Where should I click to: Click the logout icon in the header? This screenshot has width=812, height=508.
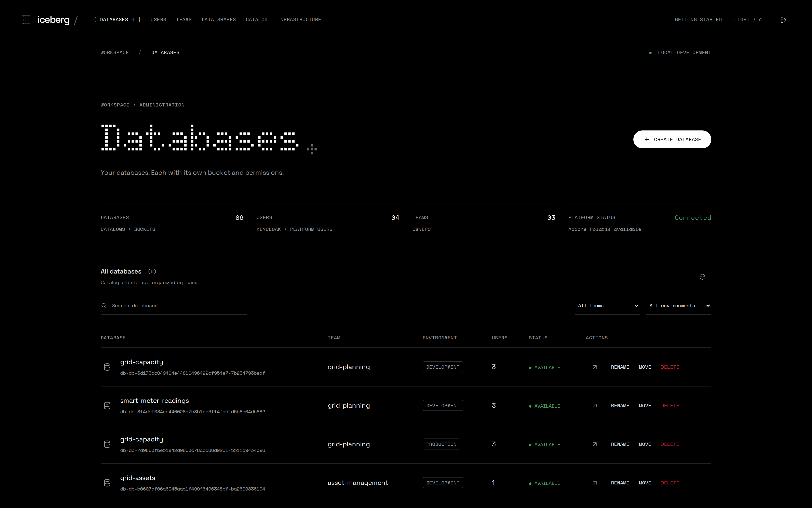784,20
